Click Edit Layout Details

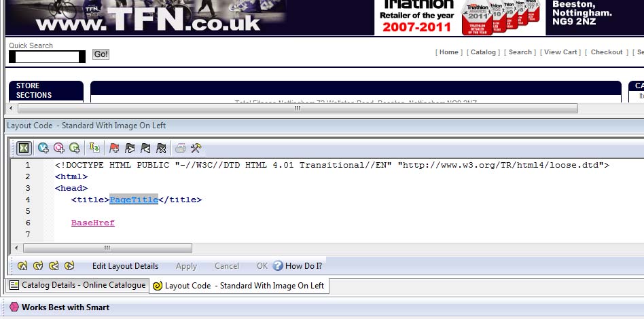pyautogui.click(x=125, y=266)
